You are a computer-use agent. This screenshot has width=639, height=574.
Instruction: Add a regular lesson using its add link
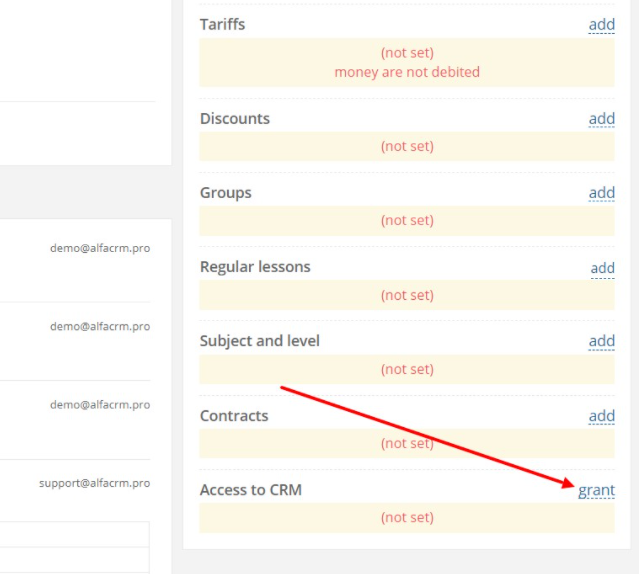pos(602,268)
